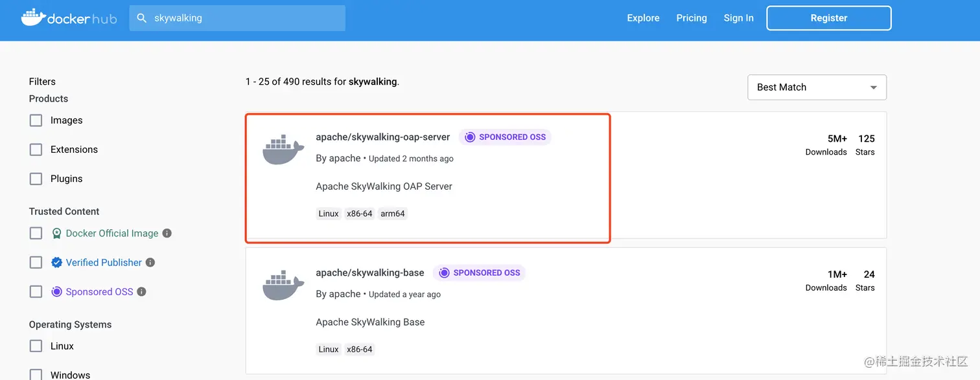Image resolution: width=980 pixels, height=380 pixels.
Task: Click Sign In link
Action: pyautogui.click(x=739, y=18)
